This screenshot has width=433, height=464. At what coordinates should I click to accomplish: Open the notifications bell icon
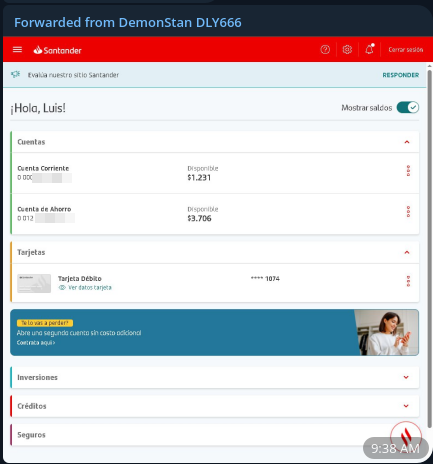click(369, 49)
